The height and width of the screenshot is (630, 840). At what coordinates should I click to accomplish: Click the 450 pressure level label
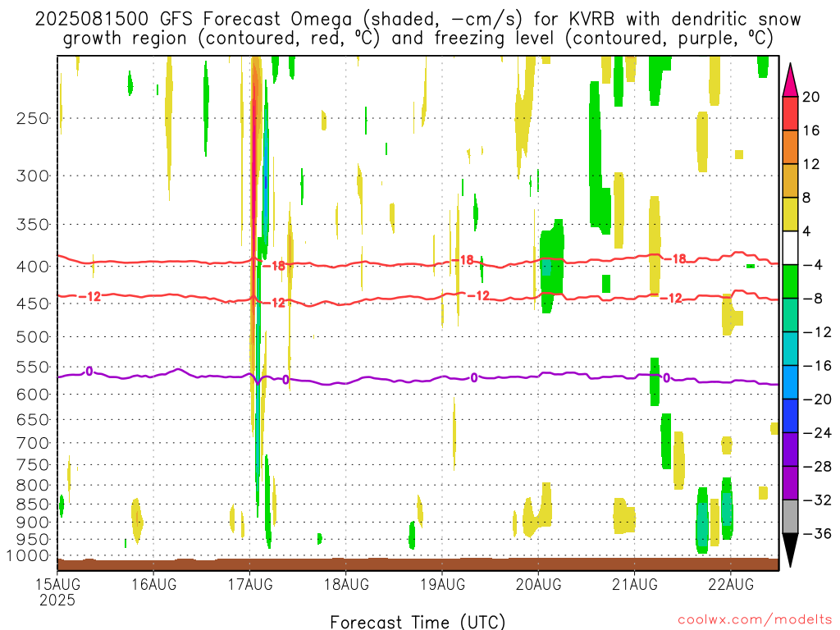33,304
